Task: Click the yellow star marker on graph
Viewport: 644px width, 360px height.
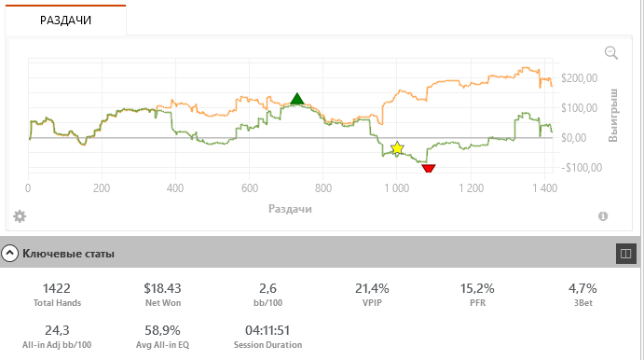Action: [x=397, y=148]
